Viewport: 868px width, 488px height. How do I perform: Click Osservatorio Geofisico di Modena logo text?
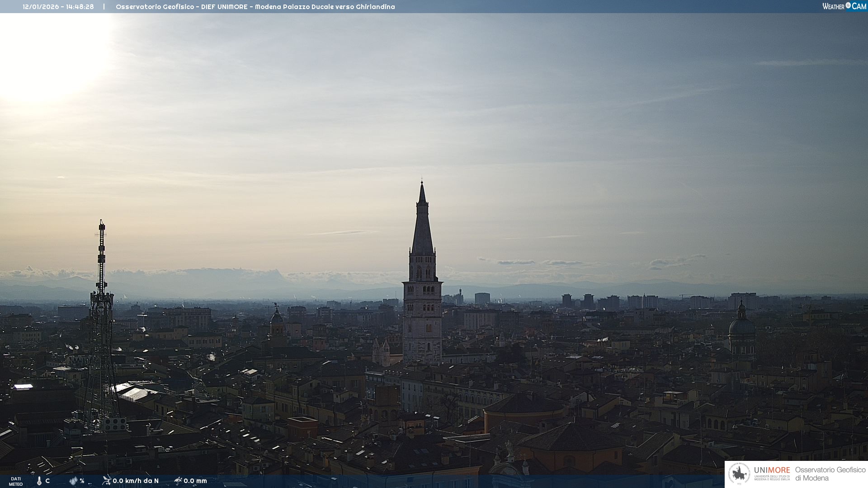tap(830, 474)
